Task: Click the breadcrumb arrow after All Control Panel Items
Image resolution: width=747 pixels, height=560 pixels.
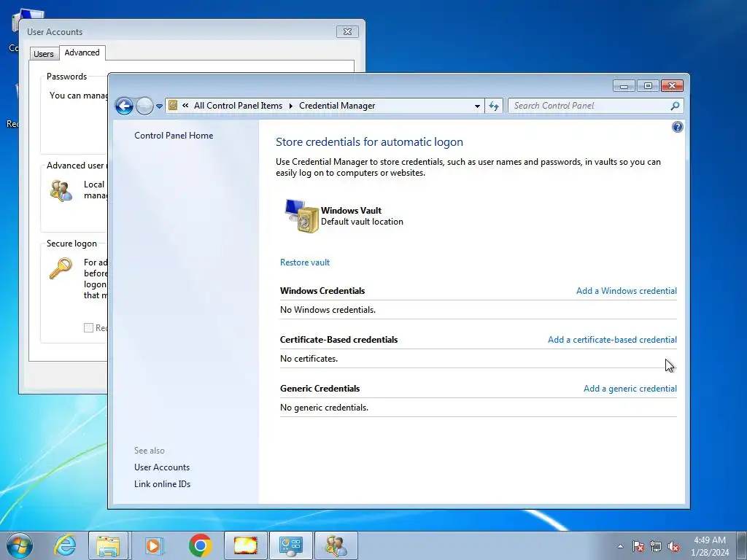Action: click(290, 106)
